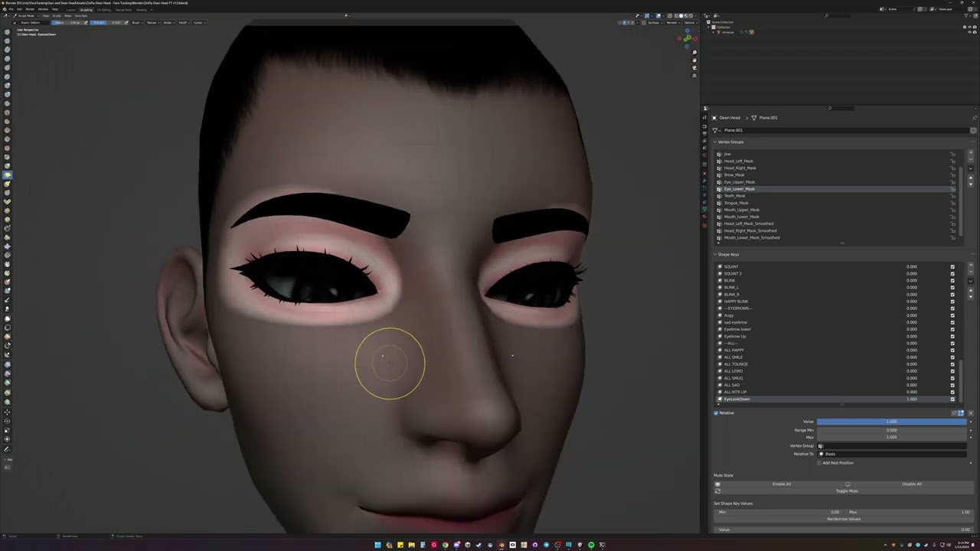Screen dimensions: 980x551
Task: Add a new vertex group with plus
Action: pos(971,152)
